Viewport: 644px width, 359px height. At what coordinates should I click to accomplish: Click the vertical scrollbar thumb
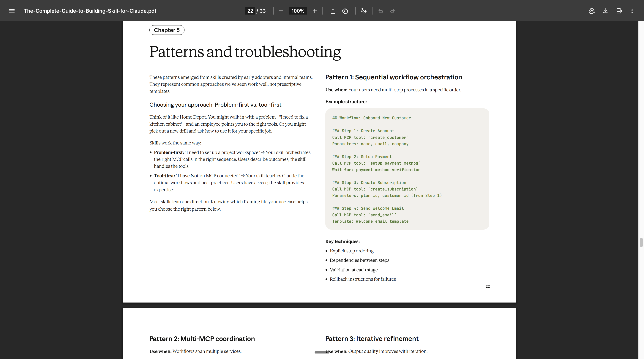[641, 243]
